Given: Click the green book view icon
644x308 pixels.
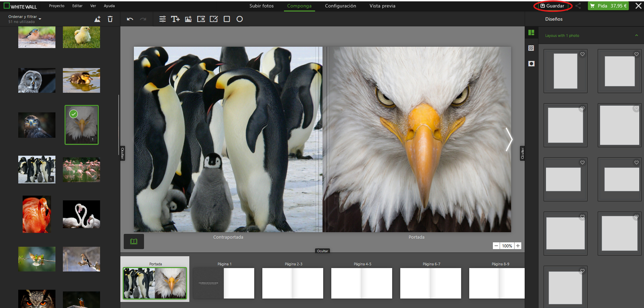Looking at the screenshot, I should 134,241.
